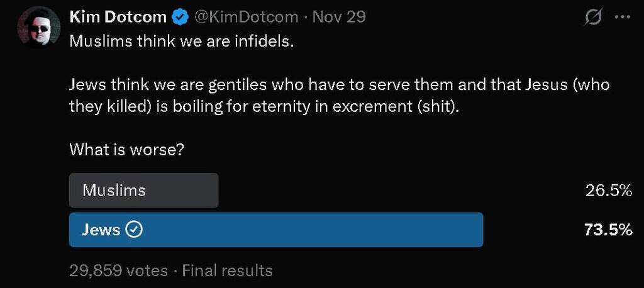Image resolution: width=644 pixels, height=288 pixels.
Task: Click the bold label text in the blue poll bar
Action: click(101, 230)
